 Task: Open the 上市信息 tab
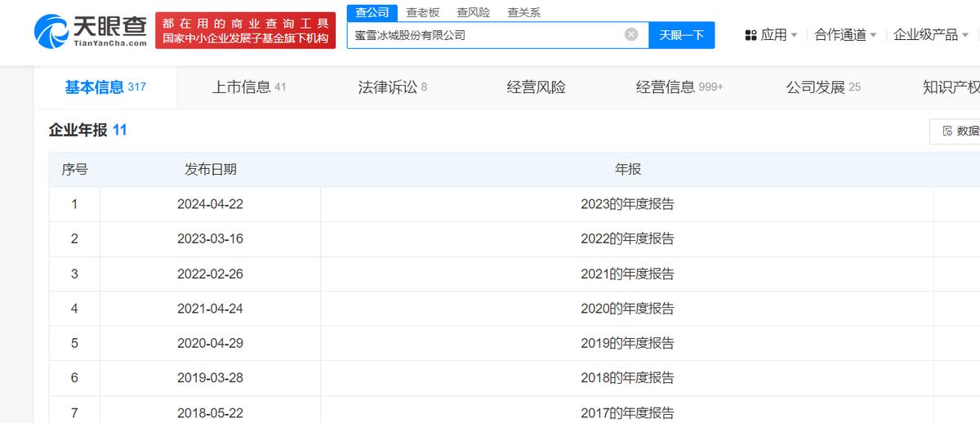tap(248, 87)
